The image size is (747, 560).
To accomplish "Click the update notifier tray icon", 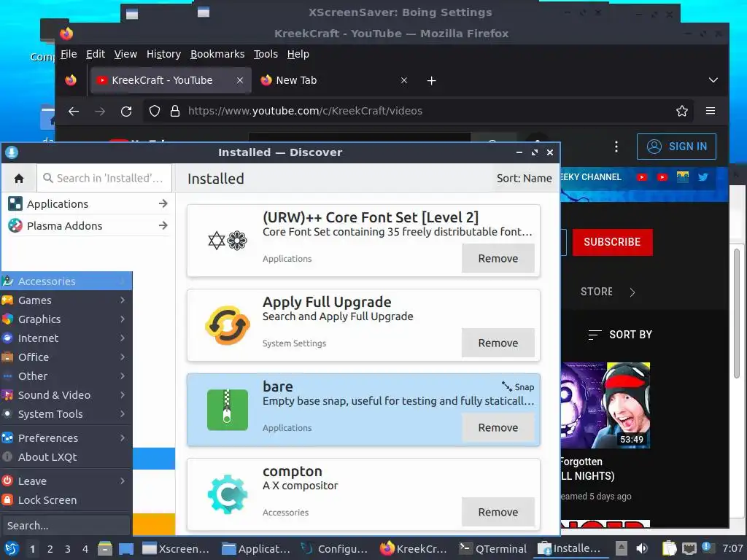I will click(x=706, y=547).
